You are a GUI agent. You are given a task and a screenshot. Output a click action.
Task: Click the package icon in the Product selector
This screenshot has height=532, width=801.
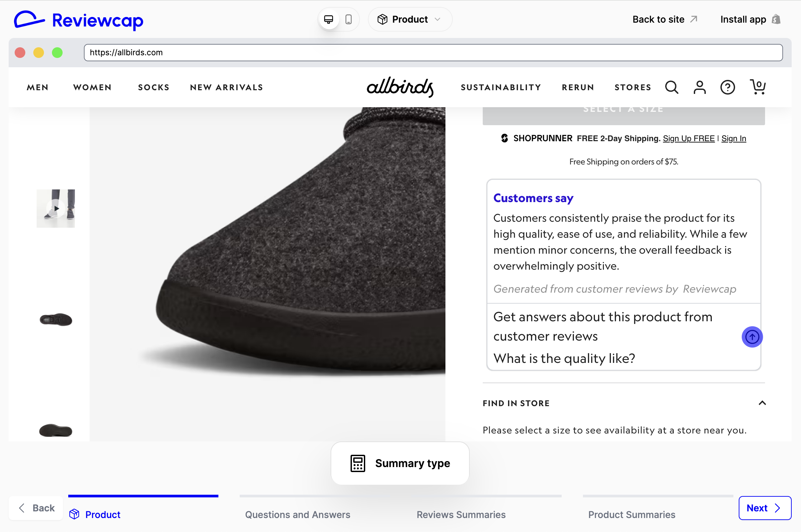383,19
